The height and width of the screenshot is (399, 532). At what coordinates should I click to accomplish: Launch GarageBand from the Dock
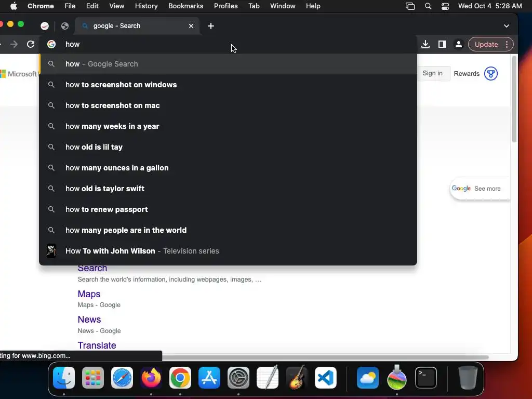click(x=297, y=378)
